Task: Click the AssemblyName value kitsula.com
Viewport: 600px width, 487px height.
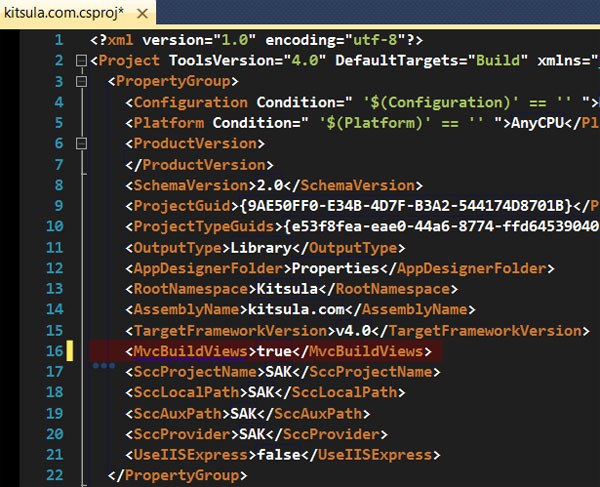Action: click(296, 309)
